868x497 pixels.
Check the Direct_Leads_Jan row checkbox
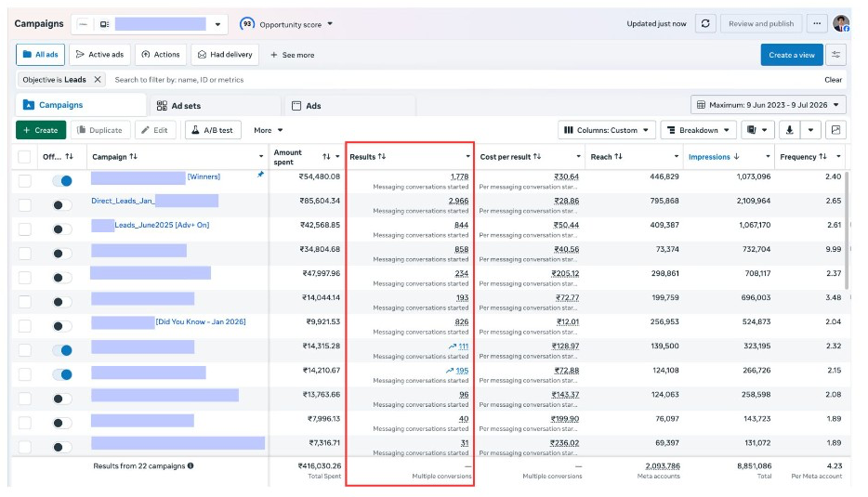25,205
